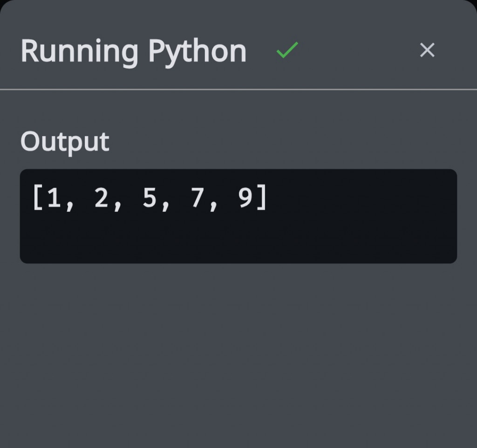Click the word "Python" in the header

coord(197,52)
